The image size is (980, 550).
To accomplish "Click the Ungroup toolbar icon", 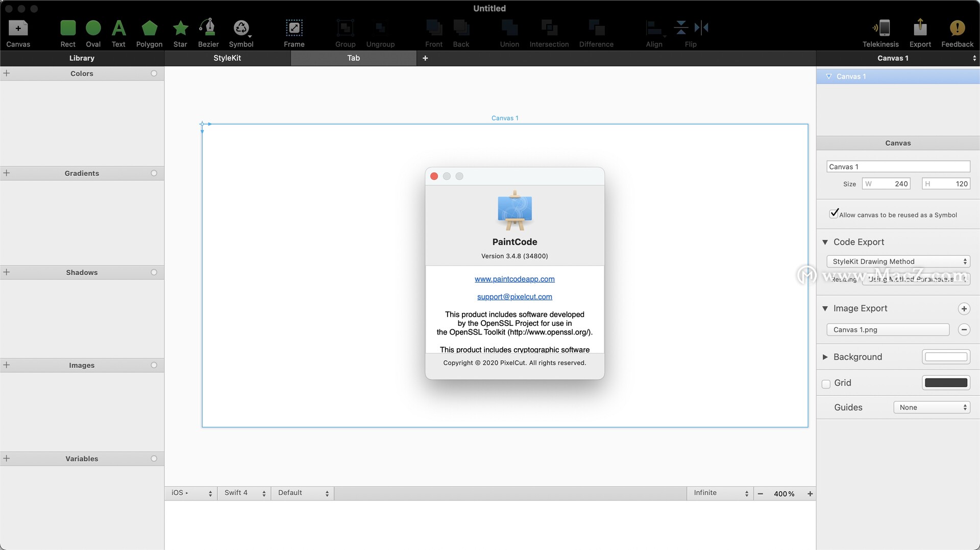I will (380, 33).
